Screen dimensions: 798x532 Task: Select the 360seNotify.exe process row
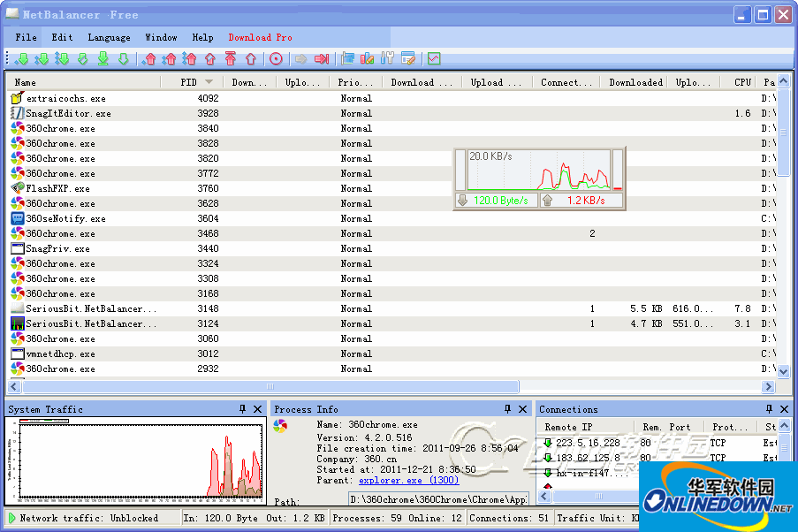pos(391,218)
